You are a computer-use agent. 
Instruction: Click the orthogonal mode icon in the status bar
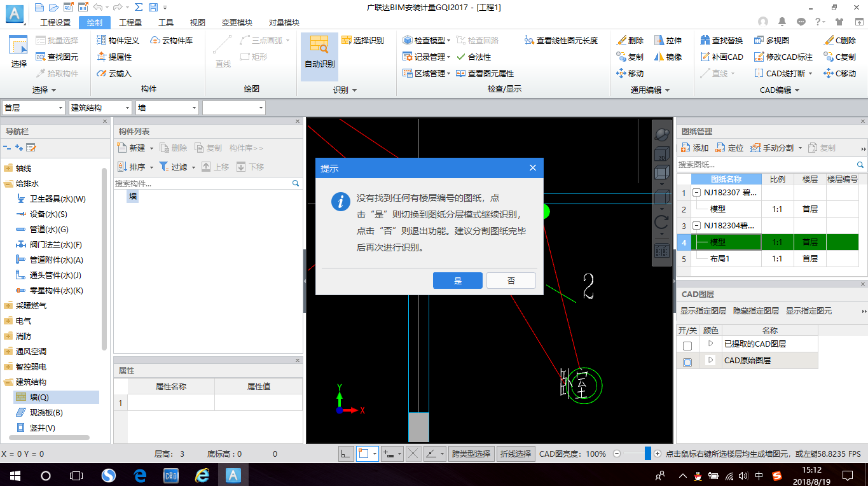click(x=345, y=454)
